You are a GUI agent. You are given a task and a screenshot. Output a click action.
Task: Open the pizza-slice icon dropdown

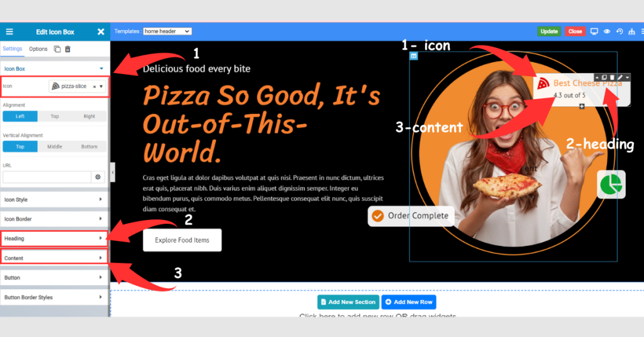101,86
